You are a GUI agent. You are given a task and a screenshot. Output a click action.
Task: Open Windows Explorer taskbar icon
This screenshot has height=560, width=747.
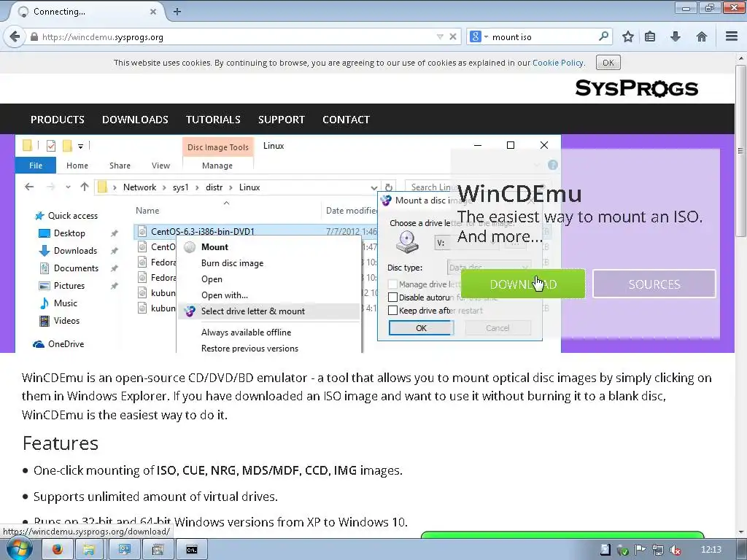[x=89, y=550]
